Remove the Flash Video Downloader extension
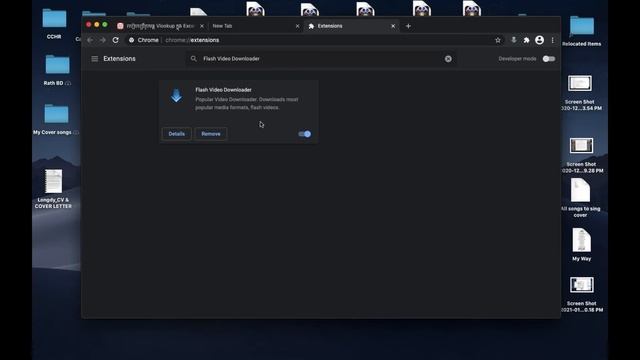The width and height of the screenshot is (640, 360). point(211,134)
